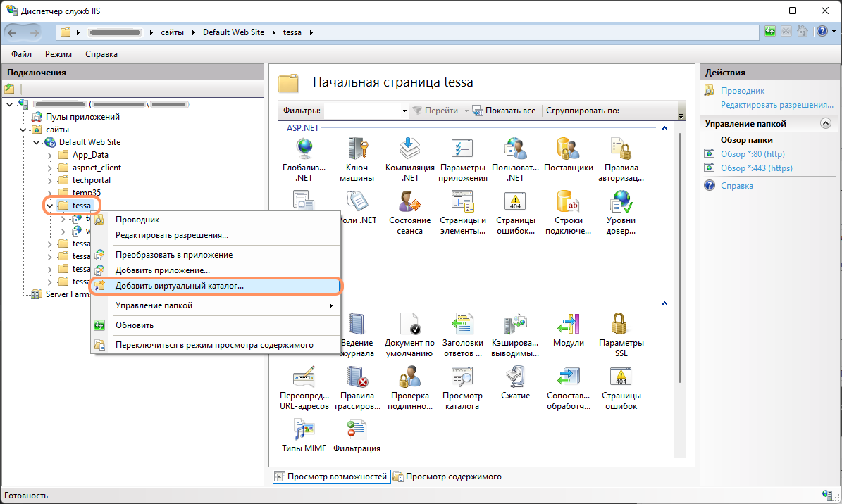The height and width of the screenshot is (504, 842).
Task: Collapse the Default Web Site tree node
Action: point(37,142)
